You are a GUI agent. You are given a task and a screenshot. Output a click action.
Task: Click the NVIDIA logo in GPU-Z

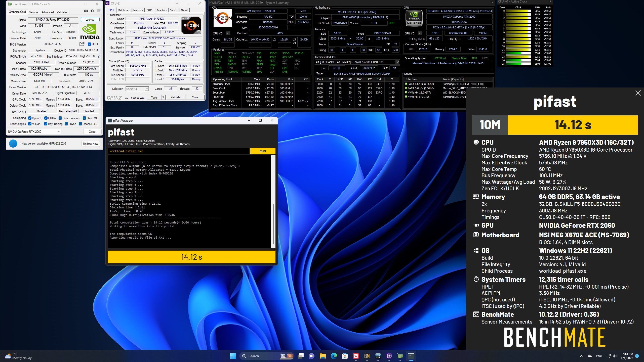90,32
